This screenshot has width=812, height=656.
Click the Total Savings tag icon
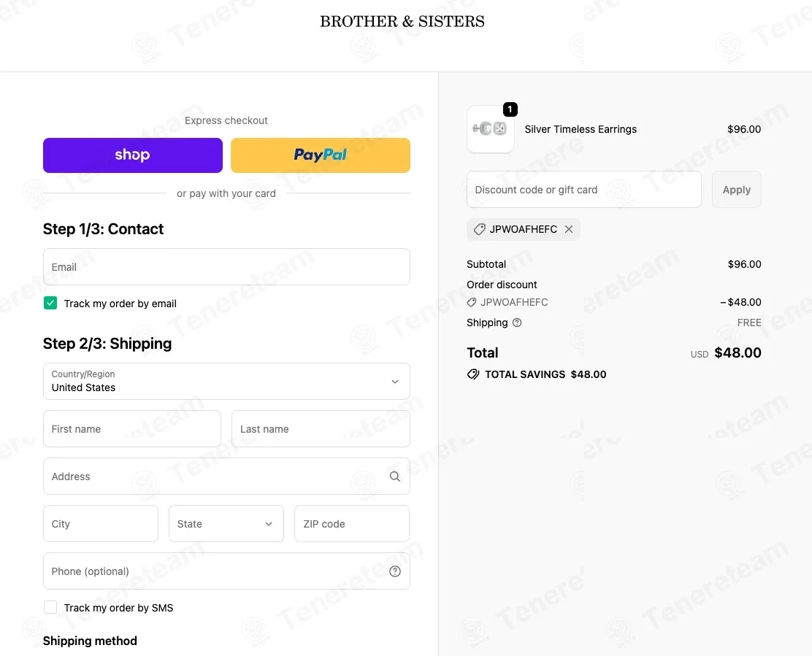[x=473, y=374]
